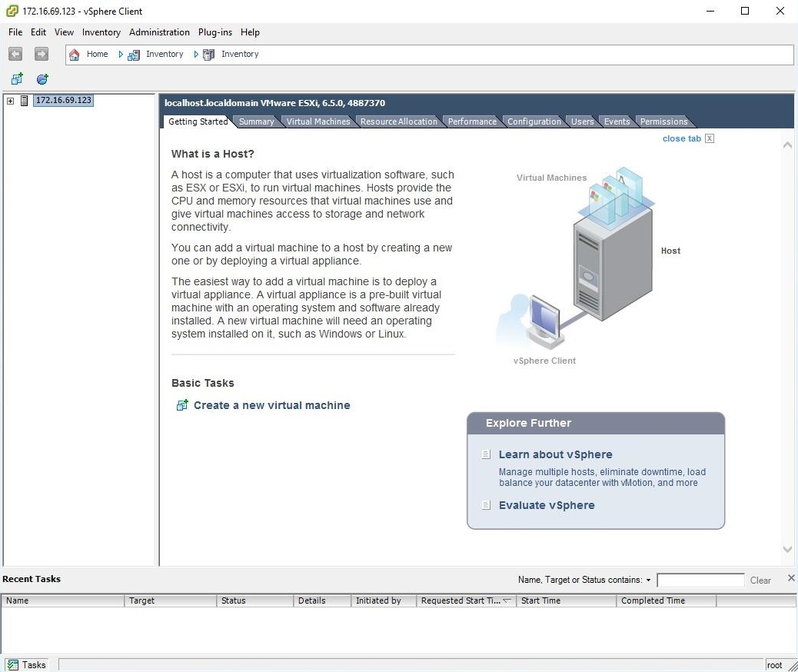Click the new scheduled task toolbar icon

point(42,78)
